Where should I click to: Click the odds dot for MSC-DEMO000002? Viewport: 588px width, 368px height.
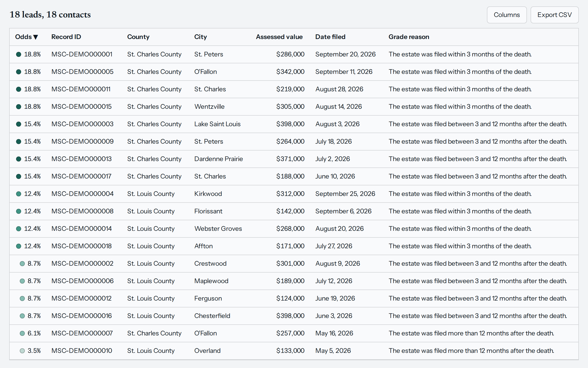click(x=22, y=264)
